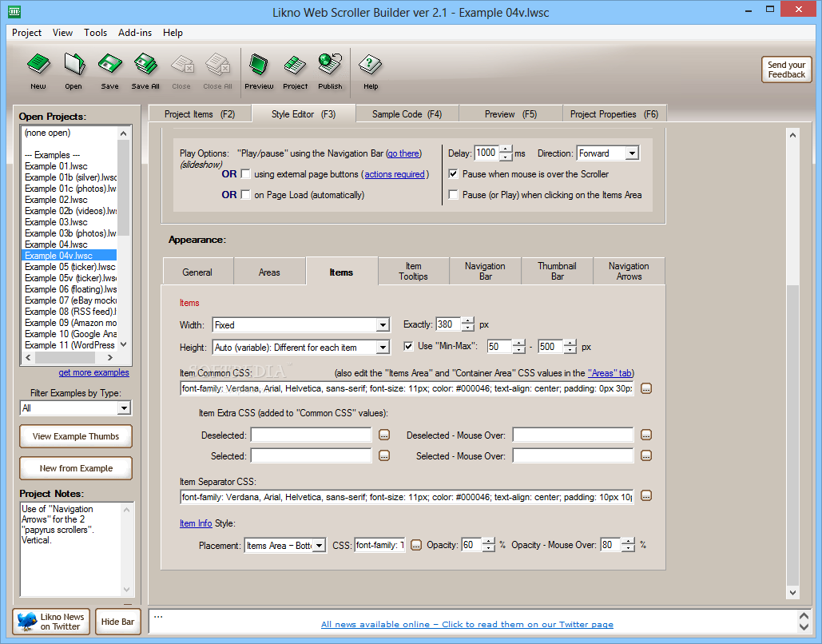822x644 pixels.
Task: Increase the Exactly width spinner
Action: click(x=467, y=321)
